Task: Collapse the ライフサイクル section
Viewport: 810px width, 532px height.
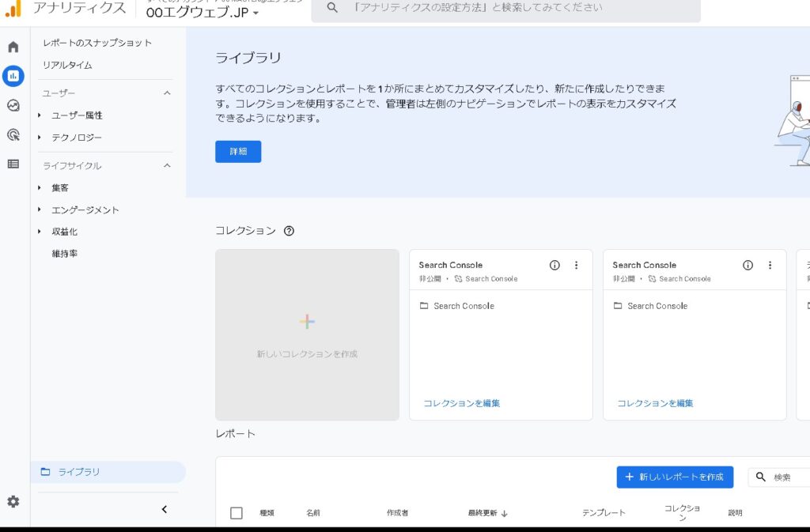Action: pyautogui.click(x=167, y=166)
